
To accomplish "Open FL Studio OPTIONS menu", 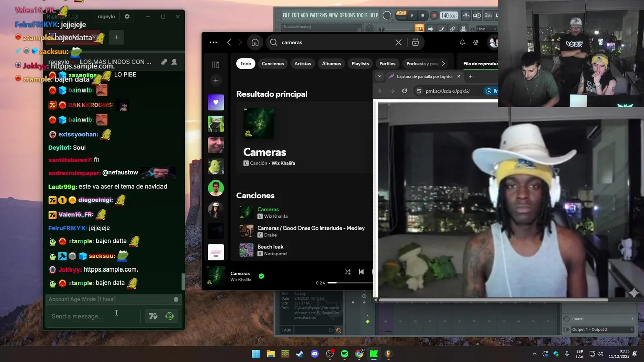I will coord(347,15).
